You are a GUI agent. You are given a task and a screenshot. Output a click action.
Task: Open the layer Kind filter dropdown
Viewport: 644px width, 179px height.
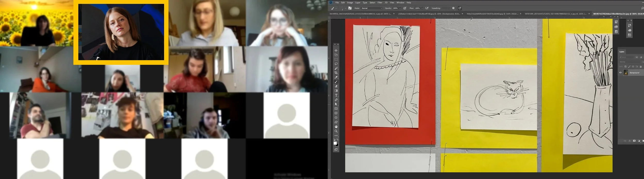(626, 57)
